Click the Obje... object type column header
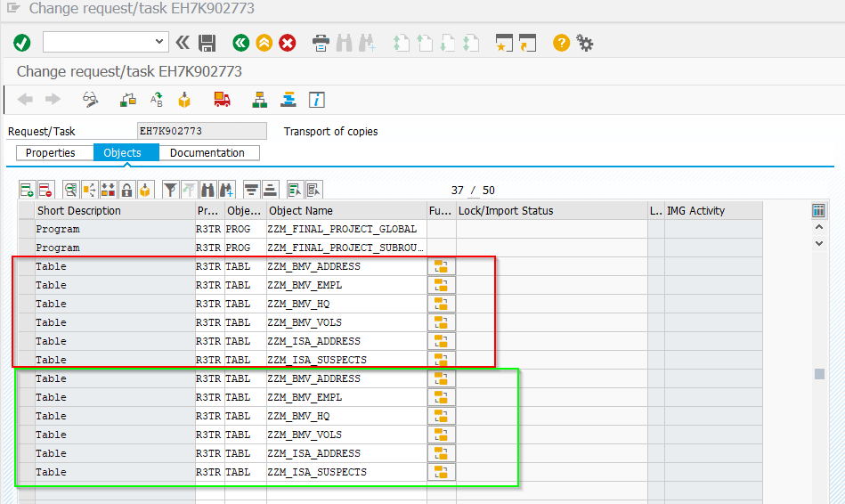Screen dimensions: 845x504 [245, 211]
